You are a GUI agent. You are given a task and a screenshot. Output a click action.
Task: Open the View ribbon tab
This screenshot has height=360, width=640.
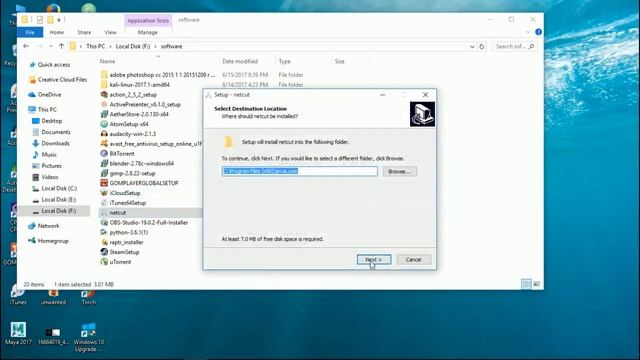click(110, 32)
